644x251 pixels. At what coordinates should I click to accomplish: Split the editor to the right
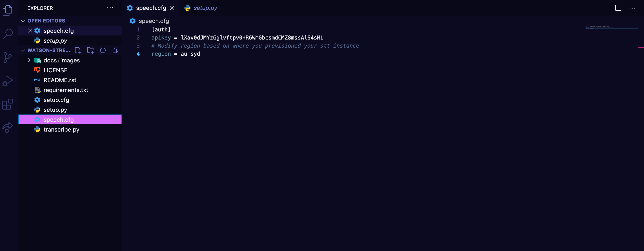tap(618, 8)
